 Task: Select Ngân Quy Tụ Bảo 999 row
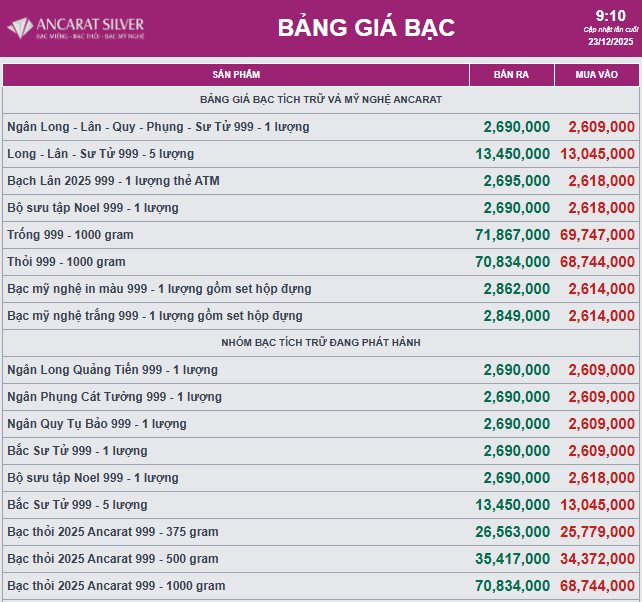96,424
